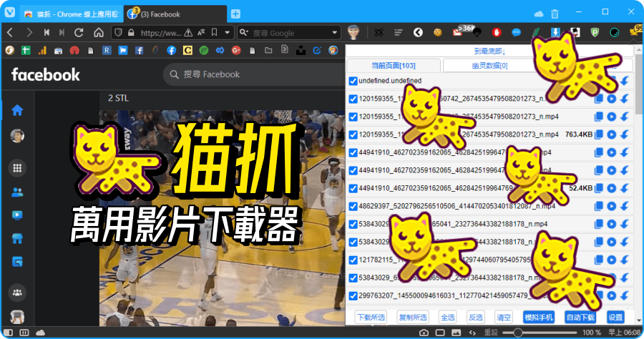Screen dimensions: 644x339
Task: Open Facebook Watch video icon in sidebar
Action: pos(17,215)
